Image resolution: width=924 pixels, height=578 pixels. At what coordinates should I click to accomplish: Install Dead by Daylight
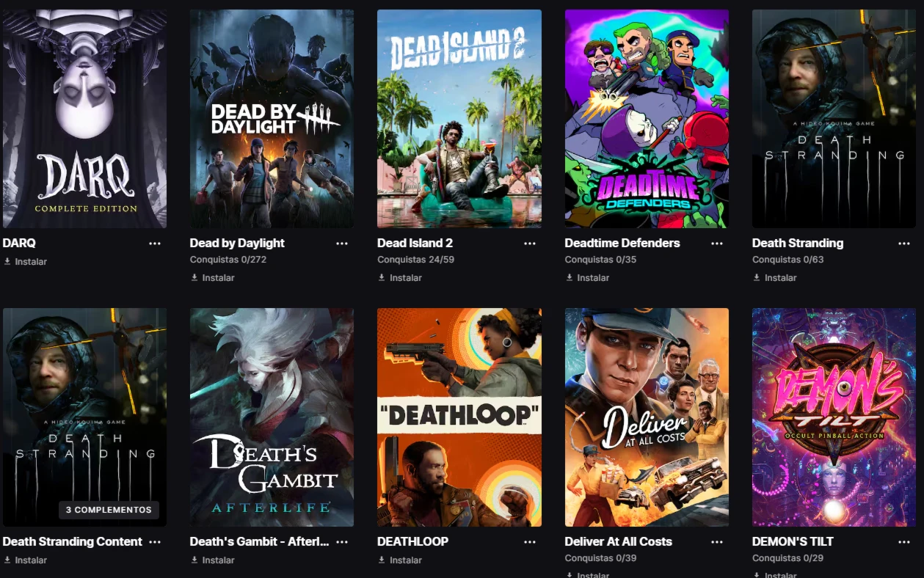(x=213, y=278)
